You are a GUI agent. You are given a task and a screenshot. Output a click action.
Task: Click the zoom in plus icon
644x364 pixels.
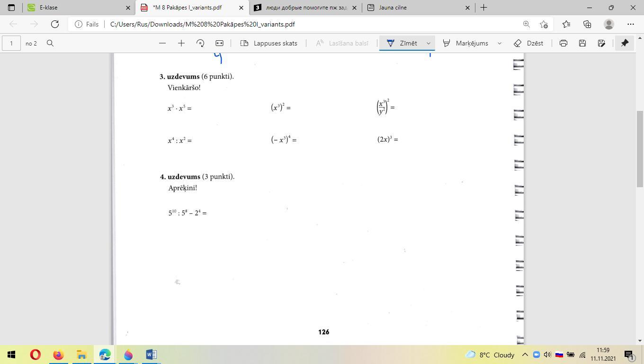[181, 43]
